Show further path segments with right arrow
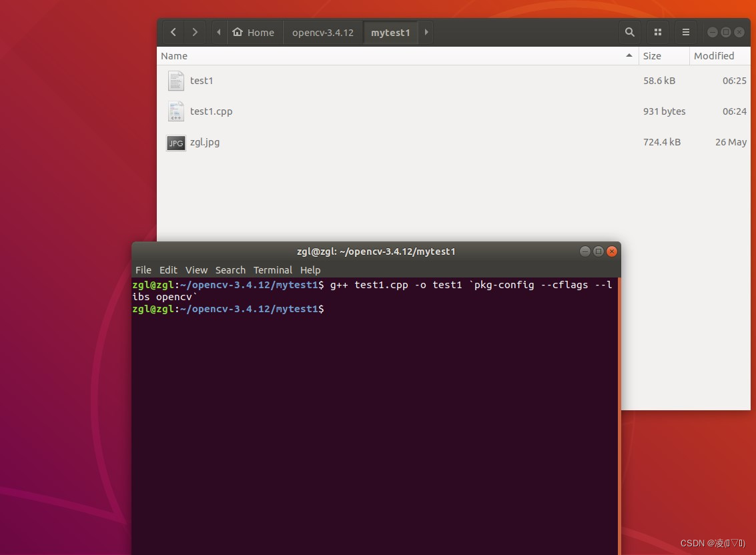 point(426,32)
